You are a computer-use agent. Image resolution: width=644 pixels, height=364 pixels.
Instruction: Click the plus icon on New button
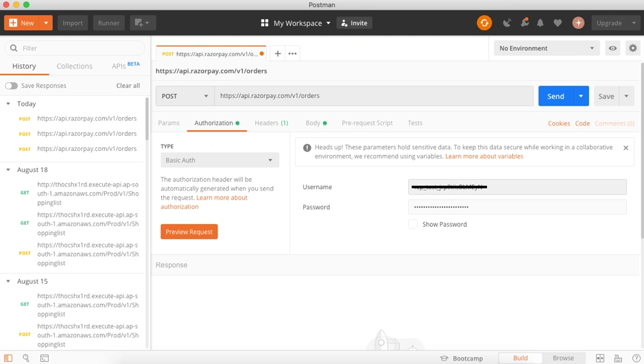pos(13,23)
